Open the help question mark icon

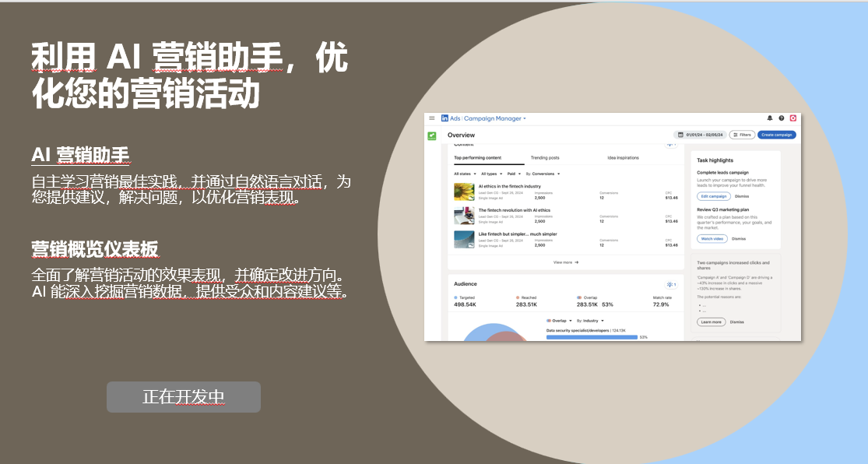pyautogui.click(x=781, y=118)
